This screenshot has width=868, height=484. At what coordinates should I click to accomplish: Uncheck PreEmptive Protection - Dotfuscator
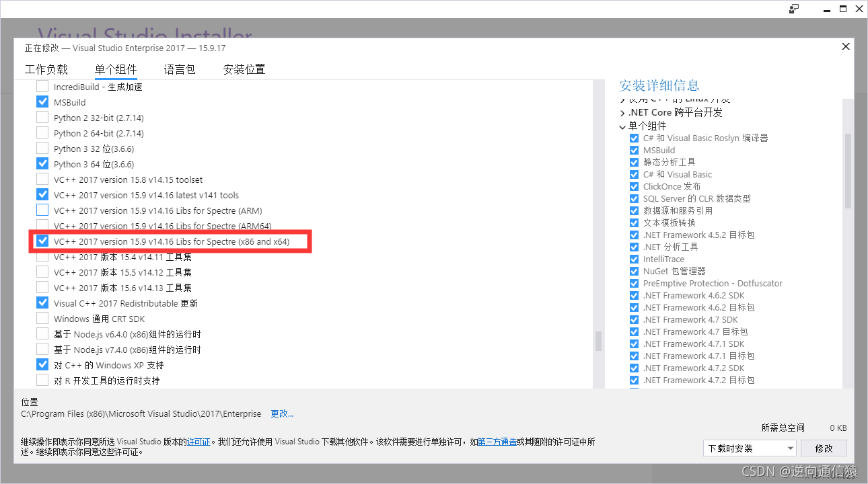634,283
